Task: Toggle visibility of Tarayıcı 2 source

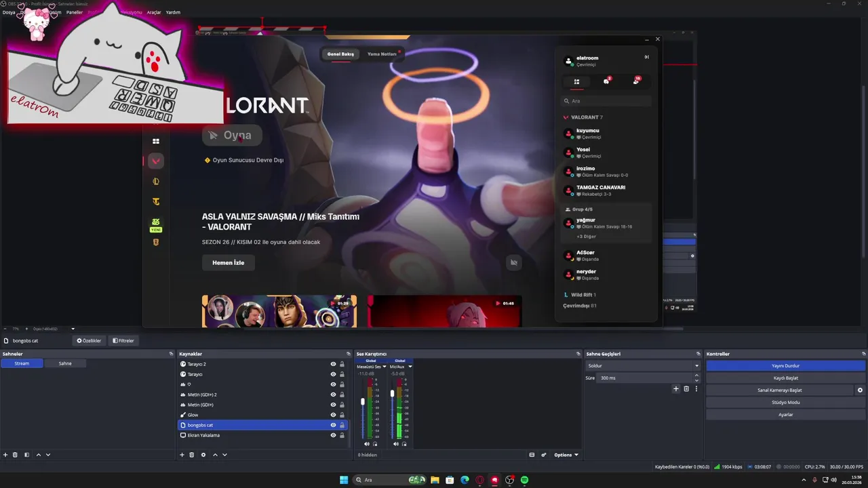Action: point(333,364)
